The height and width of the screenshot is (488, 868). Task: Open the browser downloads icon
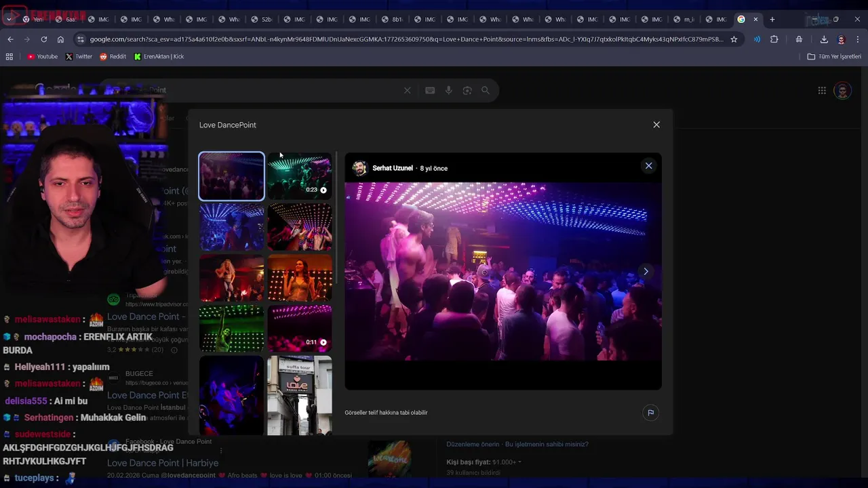(x=824, y=39)
